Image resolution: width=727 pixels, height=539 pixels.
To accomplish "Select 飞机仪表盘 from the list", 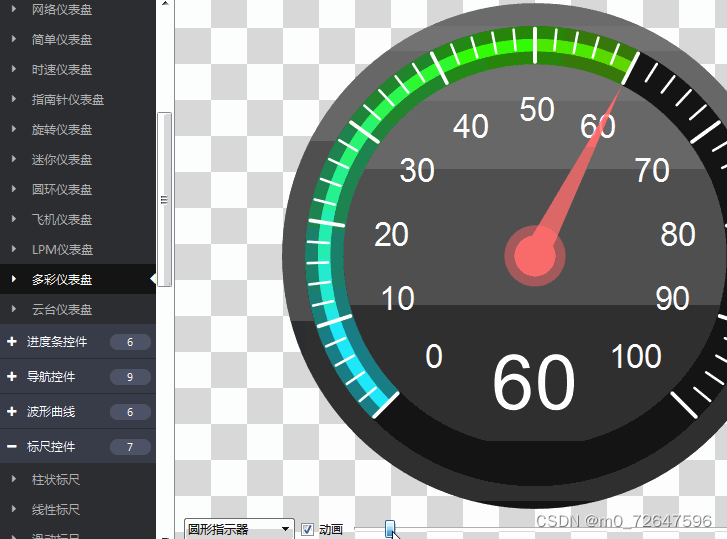I will (x=78, y=219).
